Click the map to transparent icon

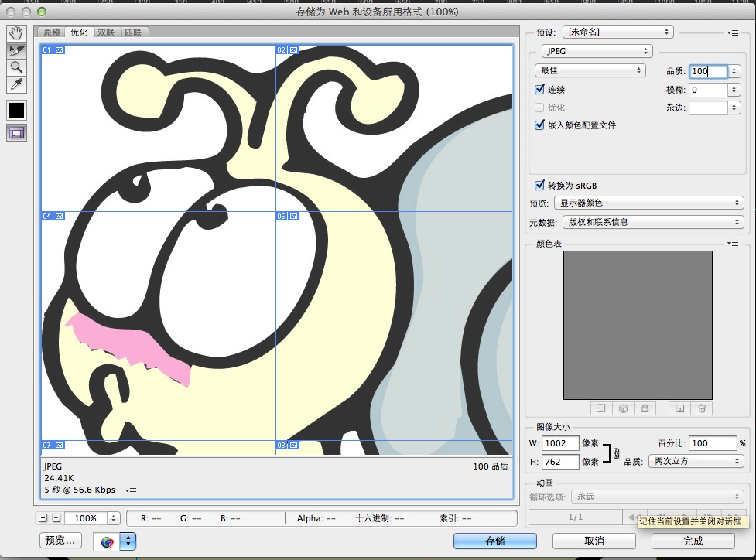[x=600, y=408]
